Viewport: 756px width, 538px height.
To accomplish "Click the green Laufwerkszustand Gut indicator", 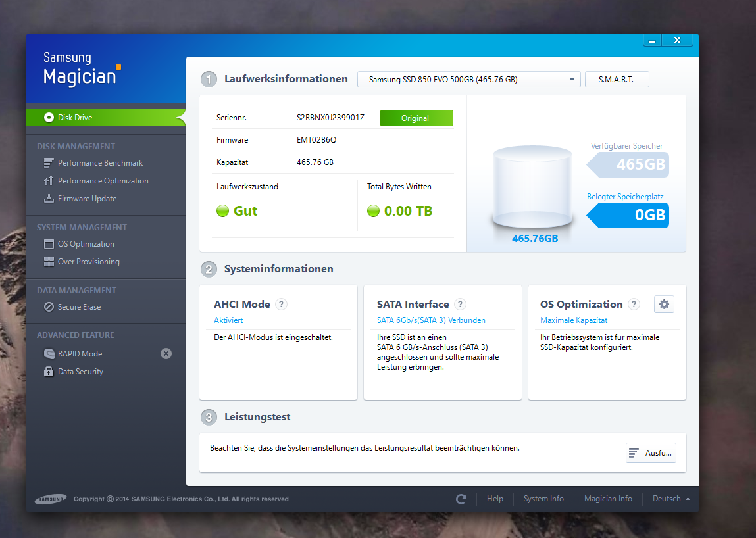I will [x=223, y=210].
